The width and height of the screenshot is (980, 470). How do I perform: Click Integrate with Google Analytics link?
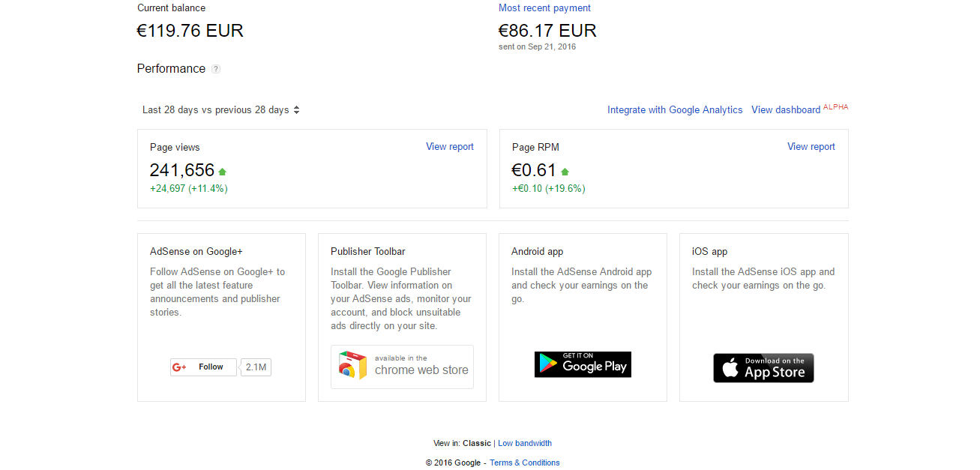pyautogui.click(x=675, y=110)
